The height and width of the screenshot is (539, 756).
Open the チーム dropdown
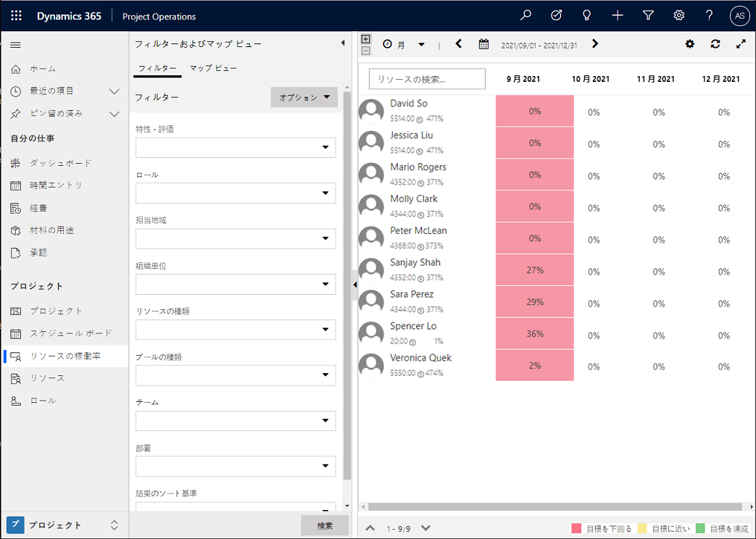236,421
